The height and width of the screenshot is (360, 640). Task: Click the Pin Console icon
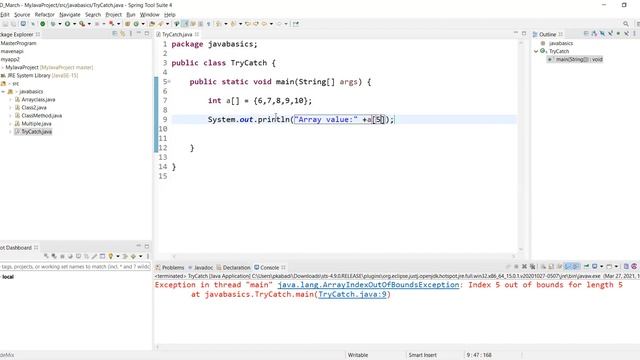pos(587,267)
